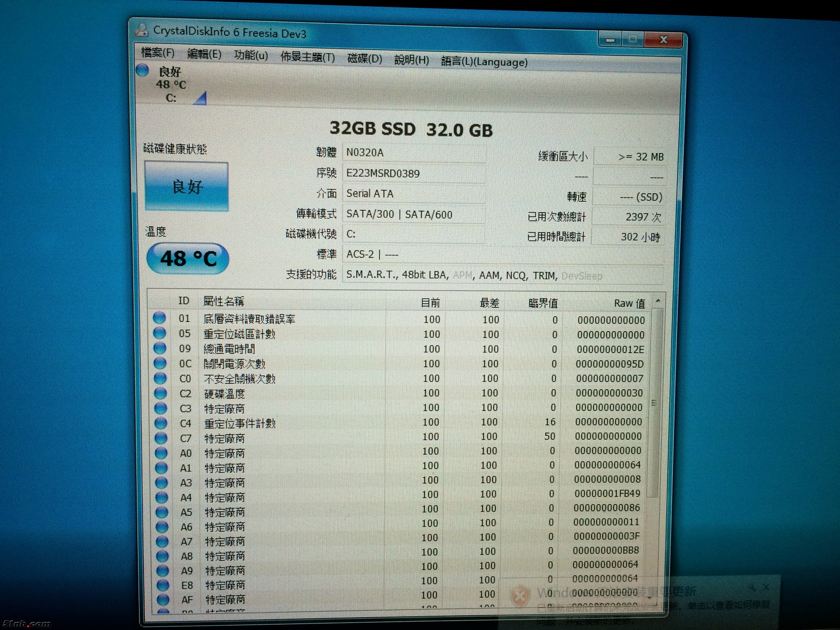This screenshot has width=840, height=630.
Task: Click the 最差 column header
Action: pyautogui.click(x=489, y=303)
